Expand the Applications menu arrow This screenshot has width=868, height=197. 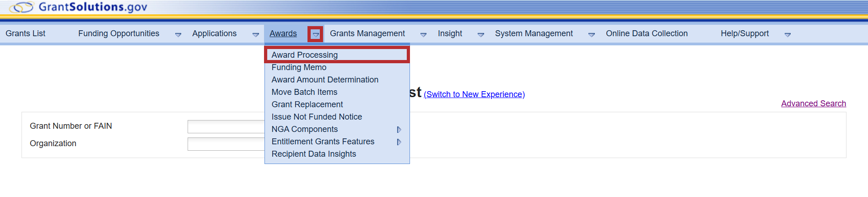pyautogui.click(x=255, y=34)
